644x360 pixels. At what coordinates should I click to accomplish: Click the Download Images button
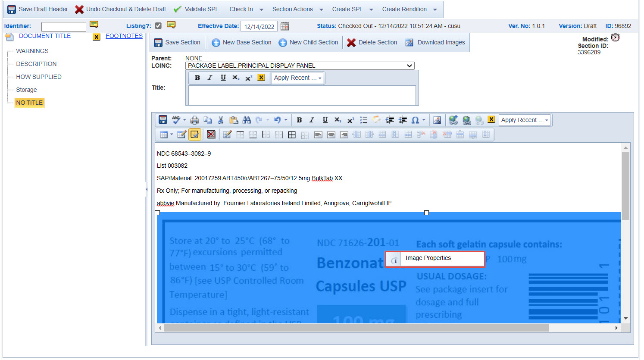pos(435,42)
